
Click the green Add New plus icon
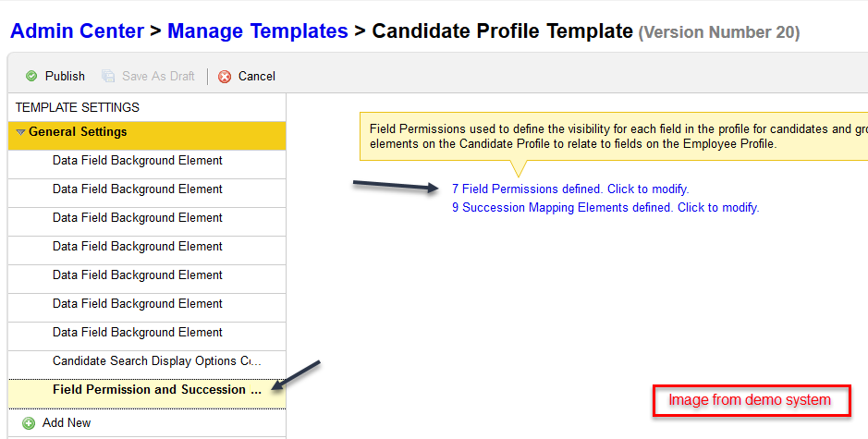pos(29,423)
